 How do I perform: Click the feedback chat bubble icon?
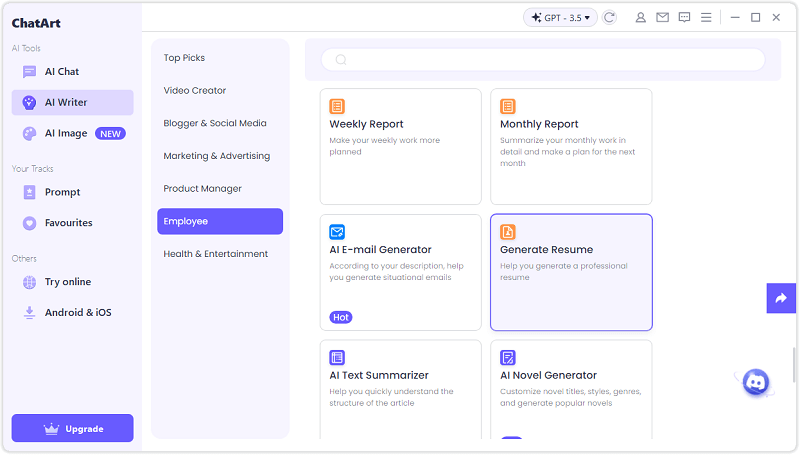684,17
